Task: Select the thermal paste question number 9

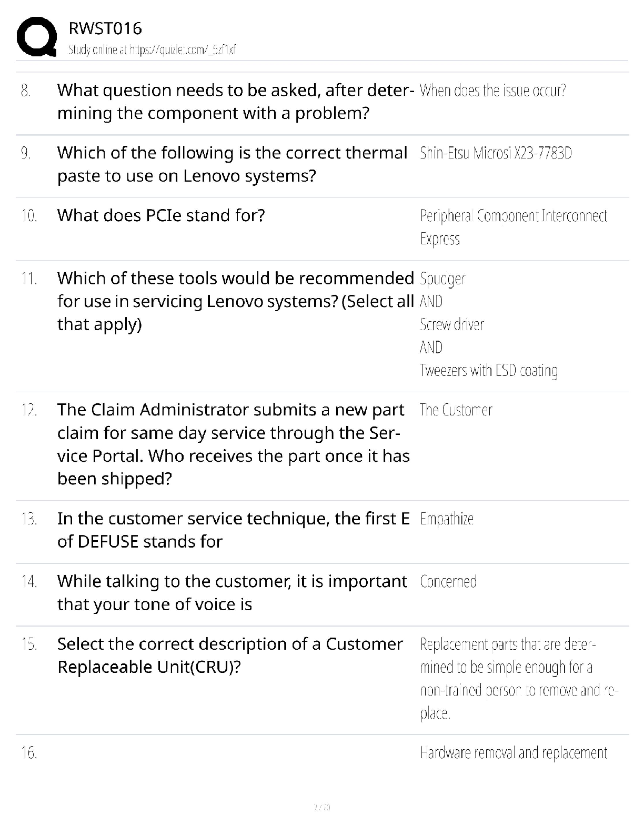Action: 232,164
